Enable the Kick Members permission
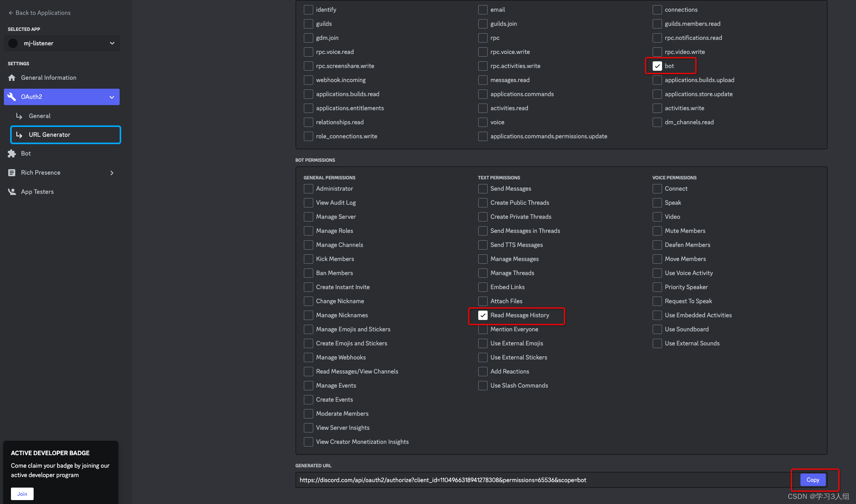Viewport: 856px width, 504px height. (308, 259)
